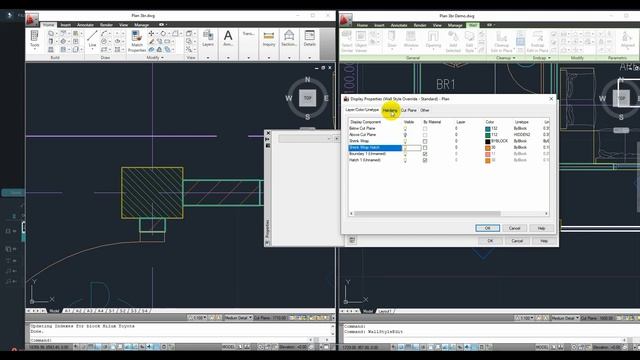Open the Line tool dropdown arrow
Image resolution: width=640 pixels, height=360 pixels.
point(92,49)
